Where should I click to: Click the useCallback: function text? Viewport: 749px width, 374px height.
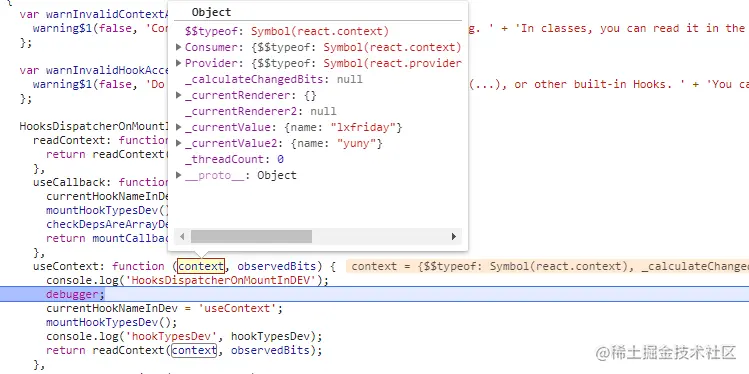[100, 182]
